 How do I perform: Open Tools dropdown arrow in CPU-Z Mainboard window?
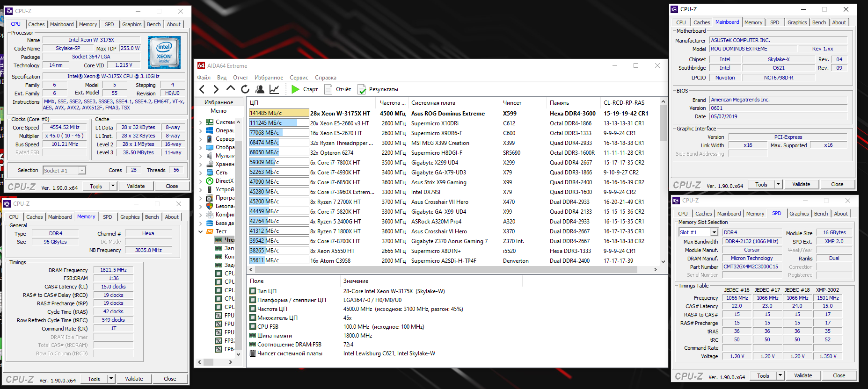click(779, 184)
